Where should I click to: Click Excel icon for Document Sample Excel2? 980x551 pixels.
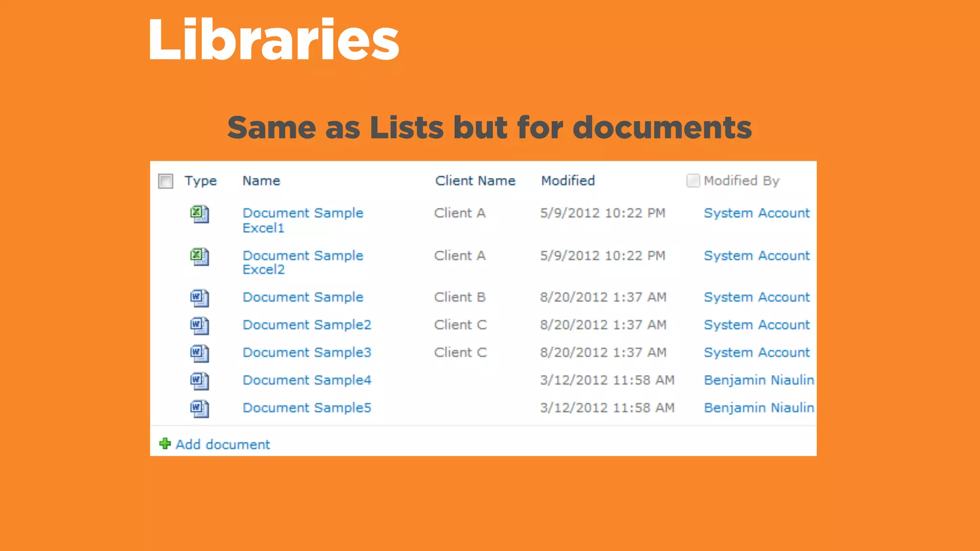tap(200, 256)
